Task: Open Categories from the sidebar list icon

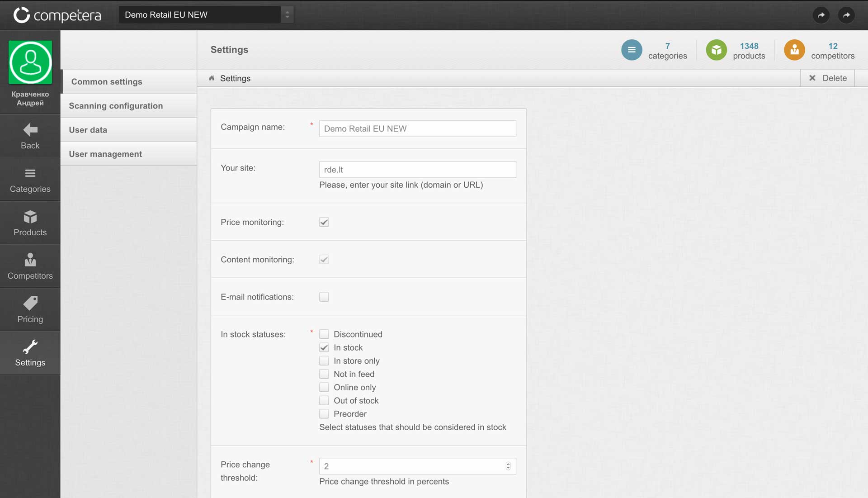Action: pyautogui.click(x=30, y=173)
